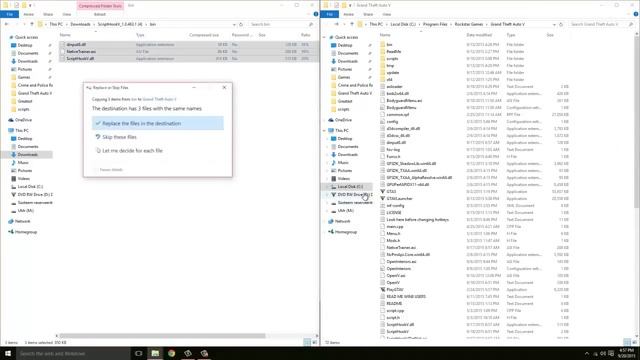Click Search bin input field
The width and height of the screenshot is (640, 360).
282,24
